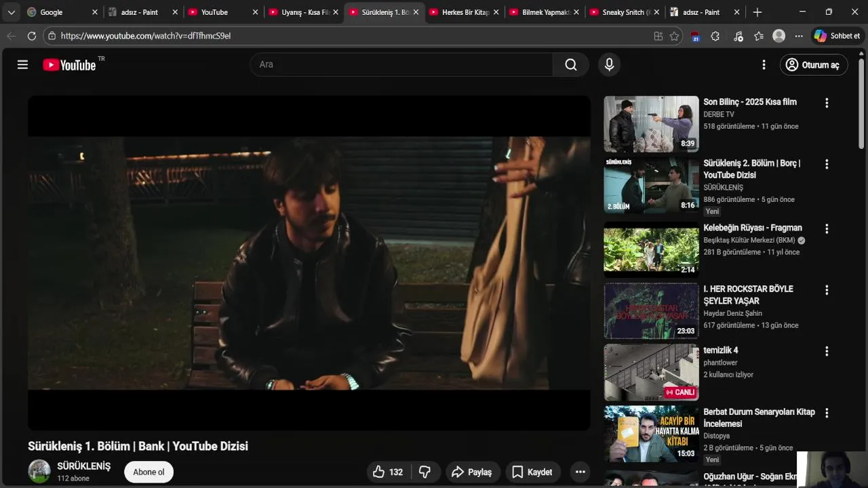
Task: Click the Abone ol subscribe button
Action: pyautogui.click(x=149, y=472)
